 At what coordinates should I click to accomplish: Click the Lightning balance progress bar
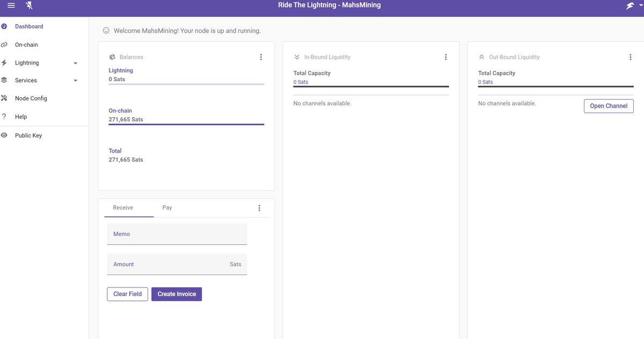(x=186, y=84)
